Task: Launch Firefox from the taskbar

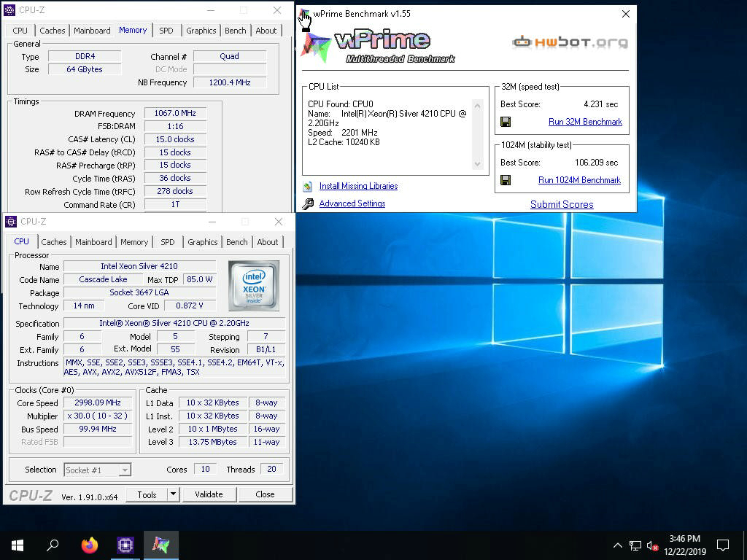Action: pyautogui.click(x=89, y=545)
